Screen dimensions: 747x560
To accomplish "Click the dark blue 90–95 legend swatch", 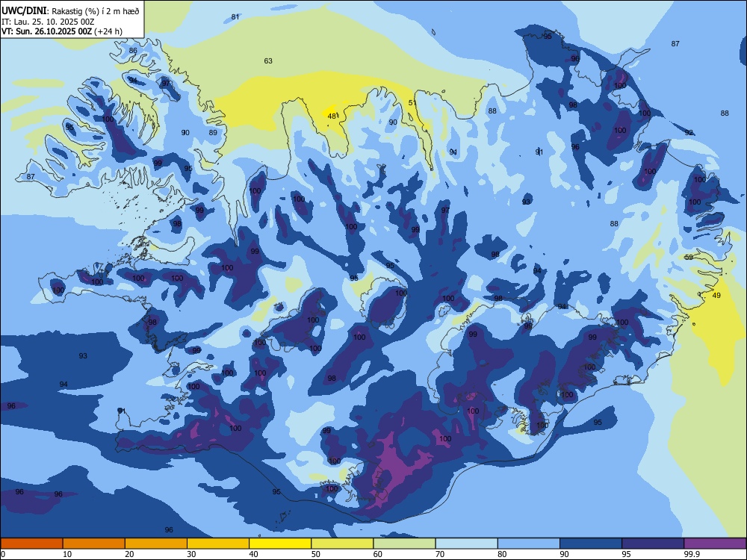I will pos(591,544).
